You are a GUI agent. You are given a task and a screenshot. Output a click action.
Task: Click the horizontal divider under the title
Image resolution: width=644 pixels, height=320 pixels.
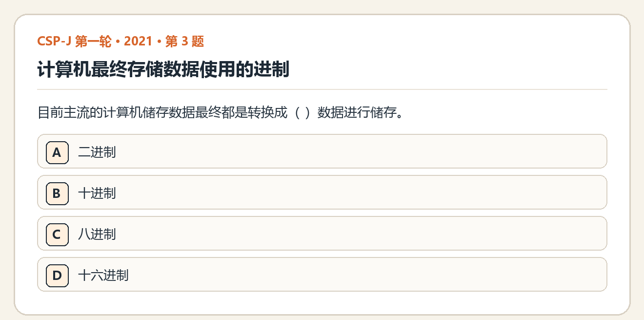tap(322, 89)
